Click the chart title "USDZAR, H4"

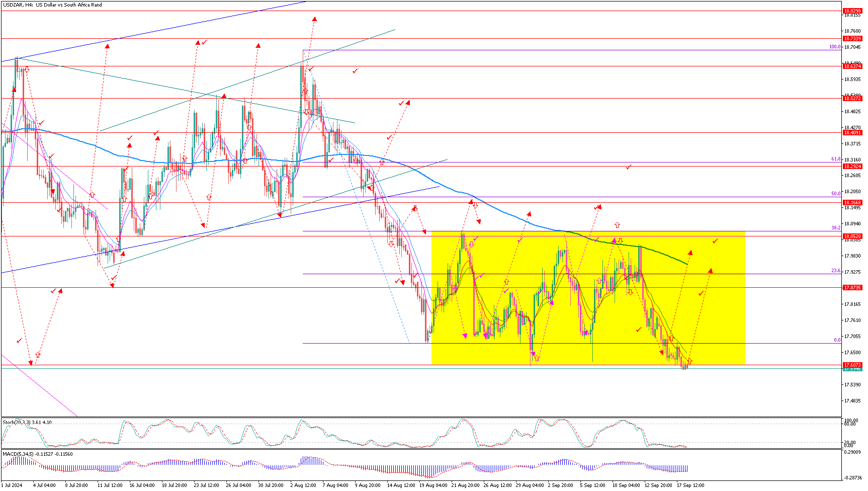tap(18, 5)
